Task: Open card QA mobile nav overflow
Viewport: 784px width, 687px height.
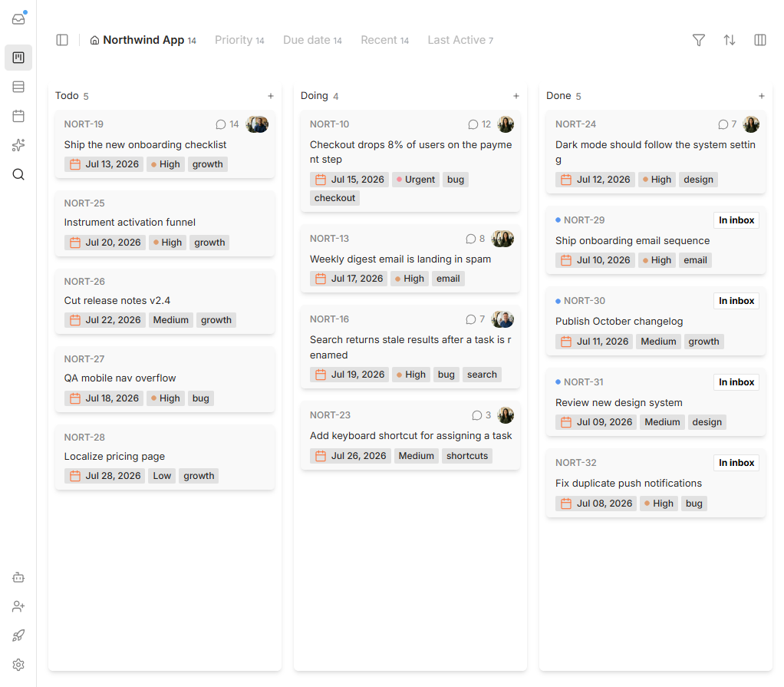Action: [165, 379]
